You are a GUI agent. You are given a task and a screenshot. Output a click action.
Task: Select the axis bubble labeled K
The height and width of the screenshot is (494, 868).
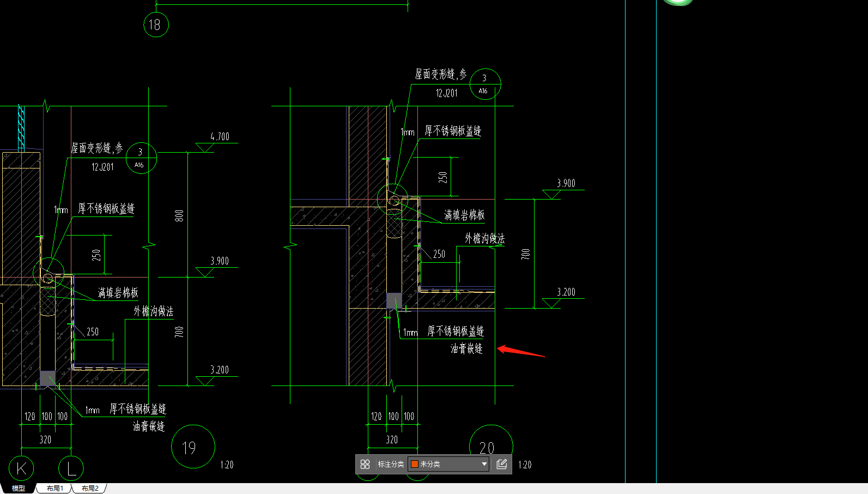click(21, 468)
